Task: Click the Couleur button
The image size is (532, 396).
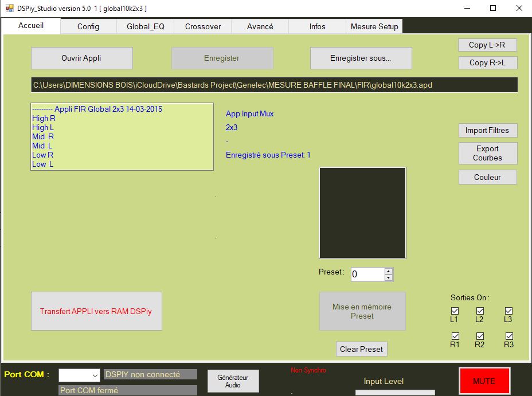Action: click(x=487, y=177)
